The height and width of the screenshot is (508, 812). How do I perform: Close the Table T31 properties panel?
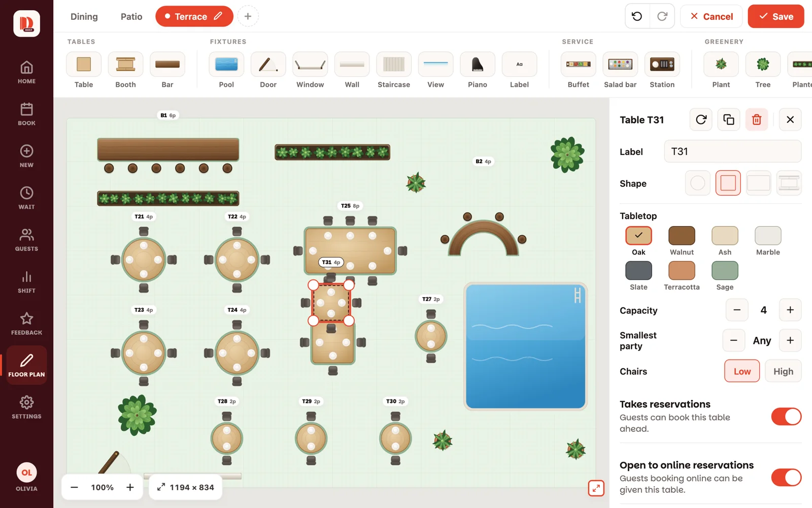790,119
